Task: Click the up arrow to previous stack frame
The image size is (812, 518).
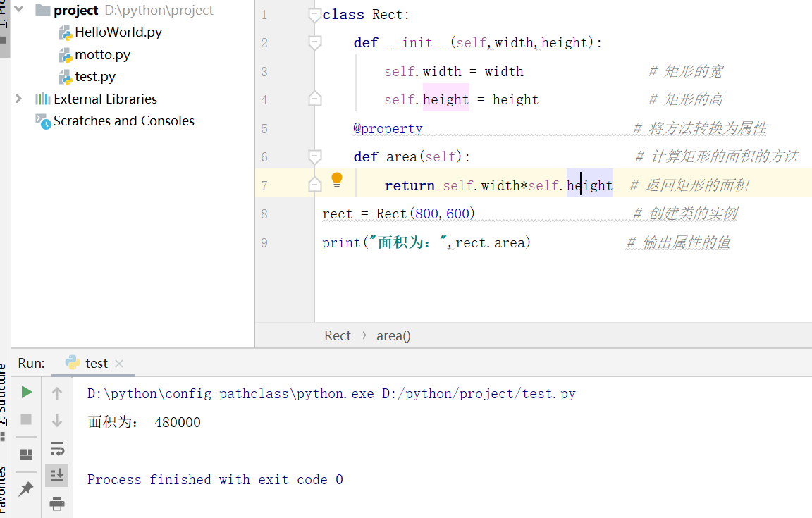Action: click(57, 393)
